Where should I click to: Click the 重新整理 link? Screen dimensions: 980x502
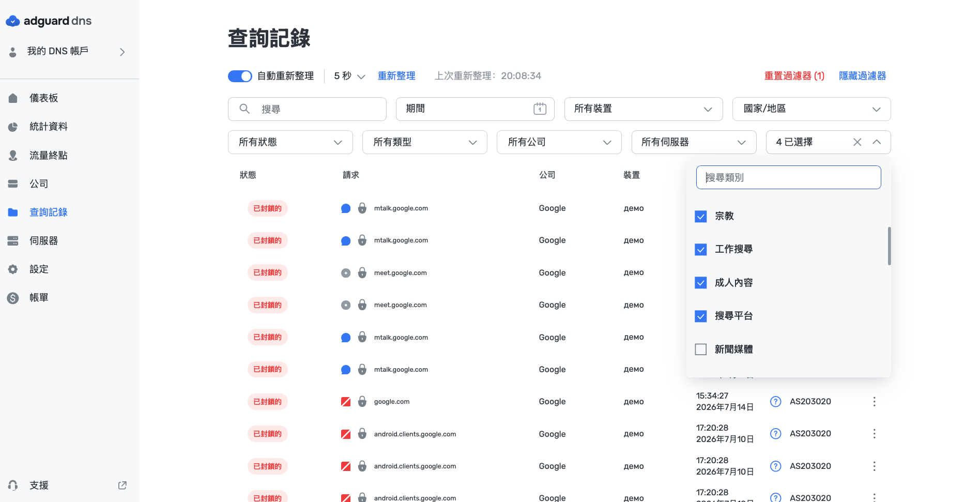coord(396,76)
